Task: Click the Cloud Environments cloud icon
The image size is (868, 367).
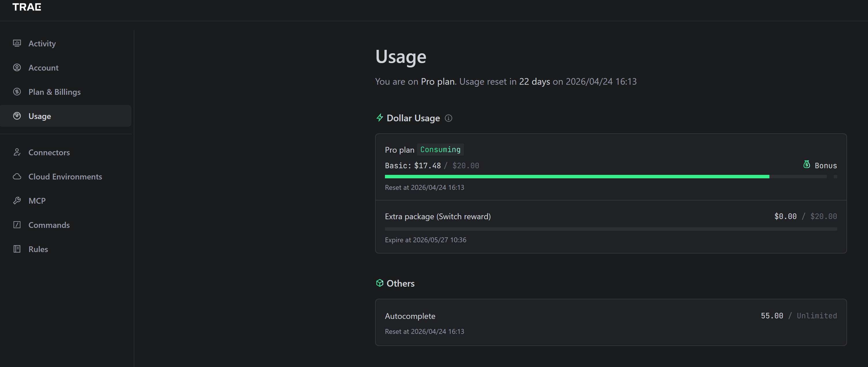Action: [x=17, y=176]
